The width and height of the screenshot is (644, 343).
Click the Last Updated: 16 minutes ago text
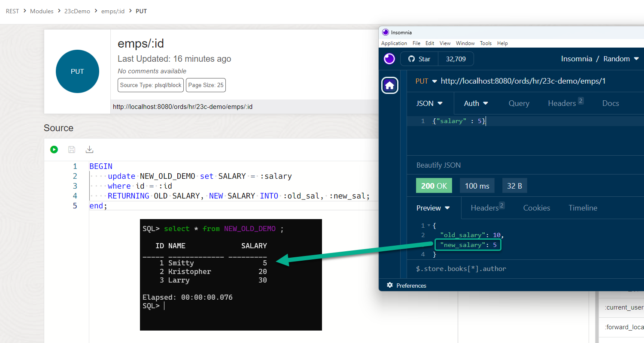click(174, 59)
